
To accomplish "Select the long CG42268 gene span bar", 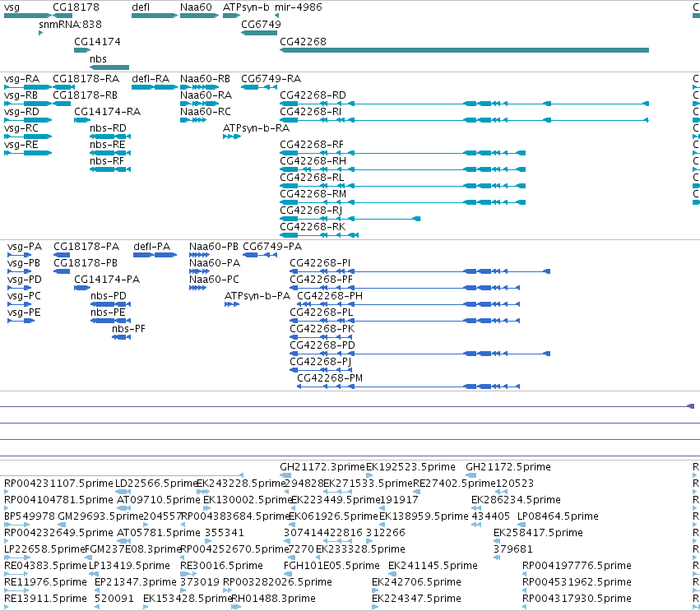I will 464,50.
